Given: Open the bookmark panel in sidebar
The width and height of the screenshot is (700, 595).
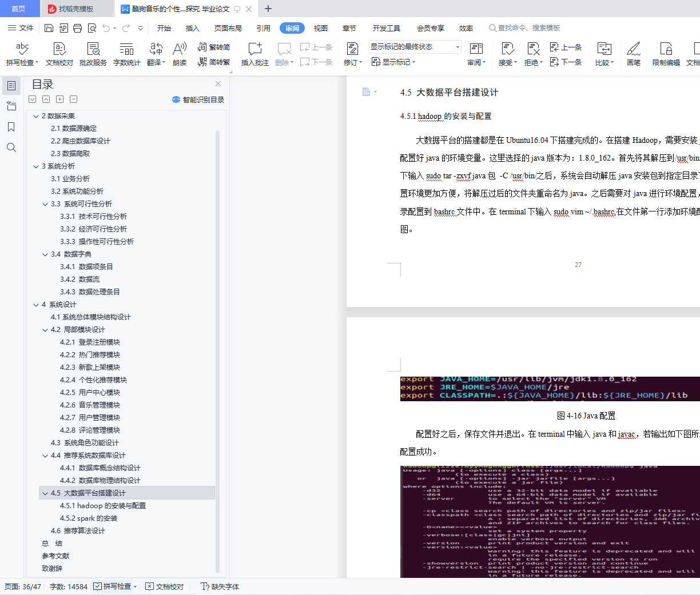Looking at the screenshot, I should [11, 127].
